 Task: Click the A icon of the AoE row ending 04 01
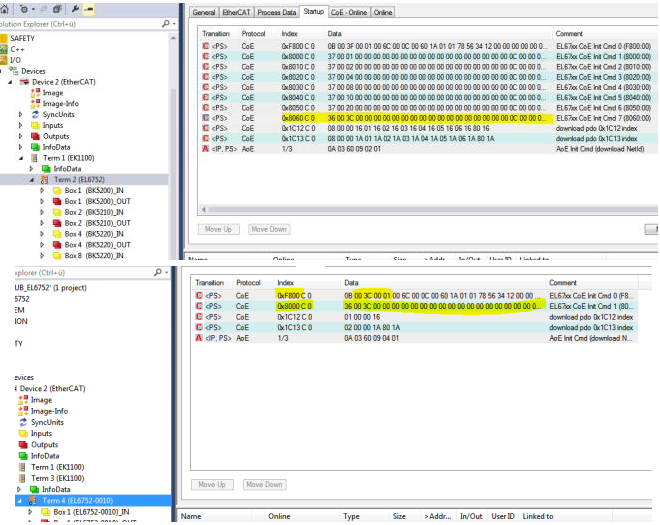tap(199, 338)
